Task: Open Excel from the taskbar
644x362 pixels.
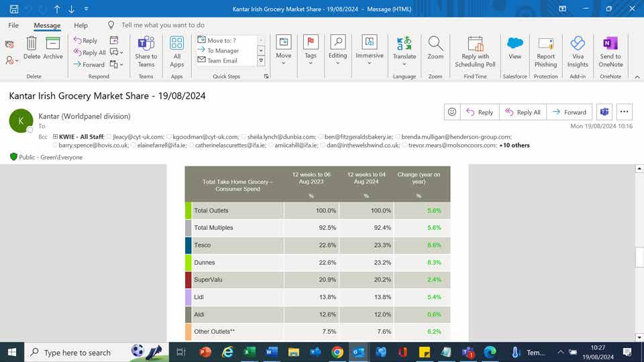Action: tap(250, 352)
